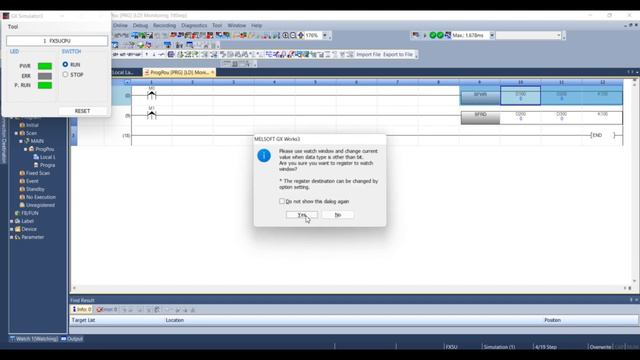This screenshot has width=640, height=360.
Task: Click the Position column header
Action: [552, 320]
